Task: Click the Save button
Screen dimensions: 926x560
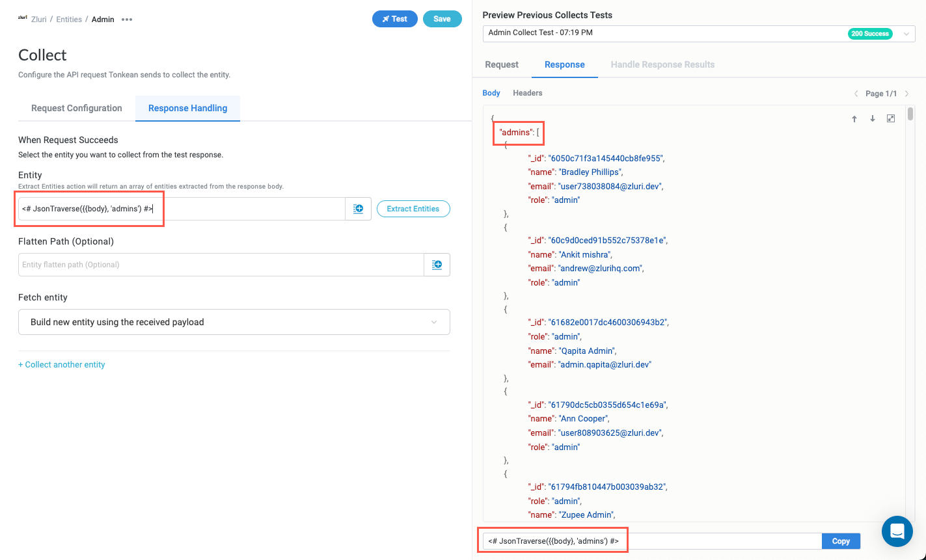Action: [442, 19]
